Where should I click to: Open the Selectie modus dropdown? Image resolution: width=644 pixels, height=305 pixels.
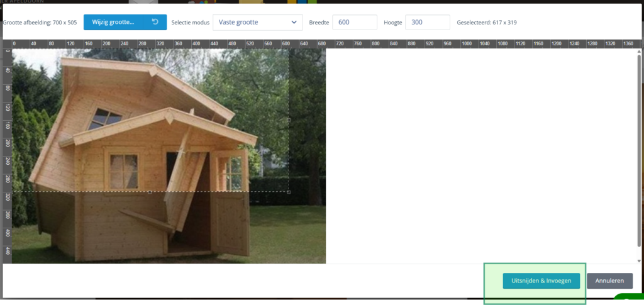point(257,22)
